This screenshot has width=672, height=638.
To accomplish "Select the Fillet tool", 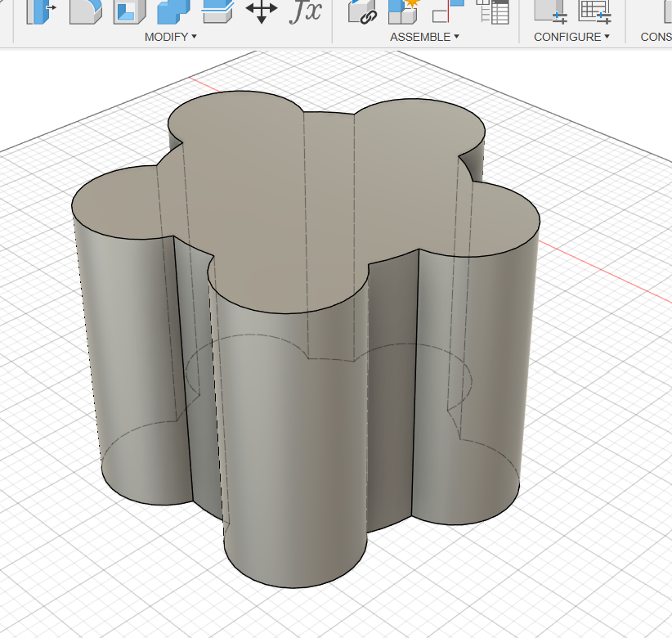I will (86, 11).
